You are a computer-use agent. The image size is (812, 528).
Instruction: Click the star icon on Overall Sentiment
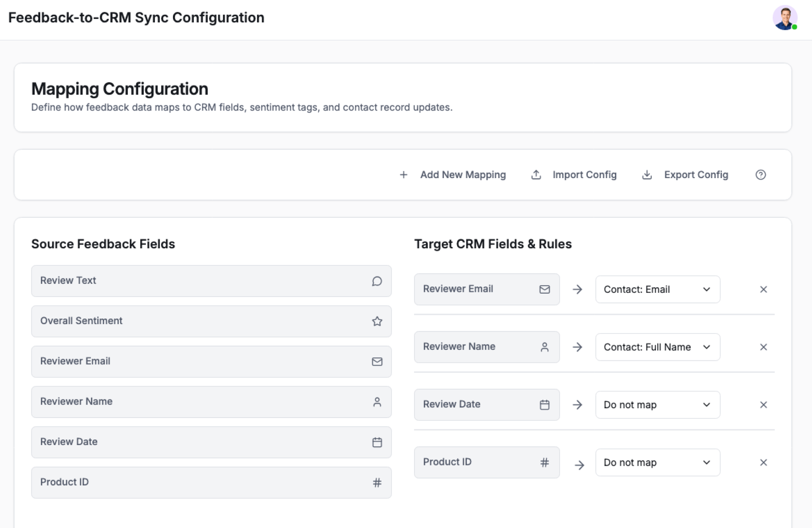point(377,322)
